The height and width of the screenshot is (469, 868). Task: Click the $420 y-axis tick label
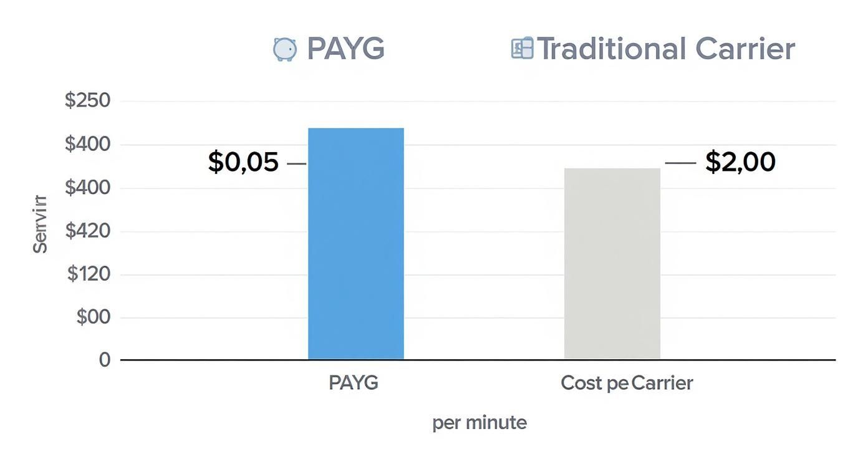pyautogui.click(x=87, y=231)
